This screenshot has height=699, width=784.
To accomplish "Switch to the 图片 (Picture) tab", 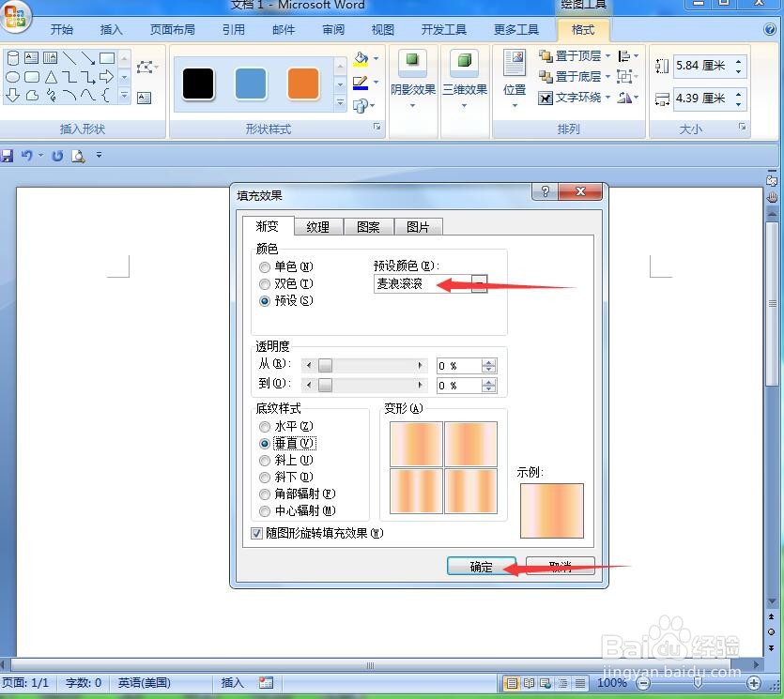I will click(418, 227).
